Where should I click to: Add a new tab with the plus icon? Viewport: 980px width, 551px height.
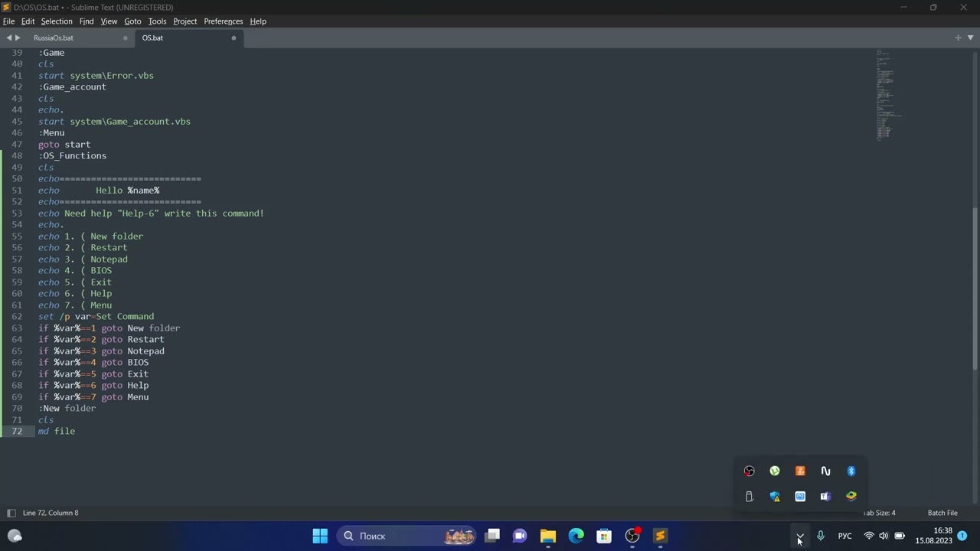[x=958, y=37]
